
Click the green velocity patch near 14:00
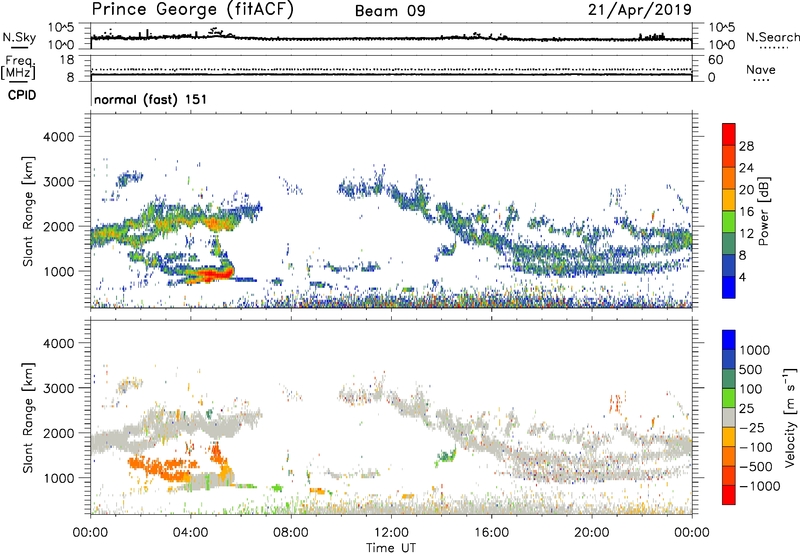click(446, 456)
